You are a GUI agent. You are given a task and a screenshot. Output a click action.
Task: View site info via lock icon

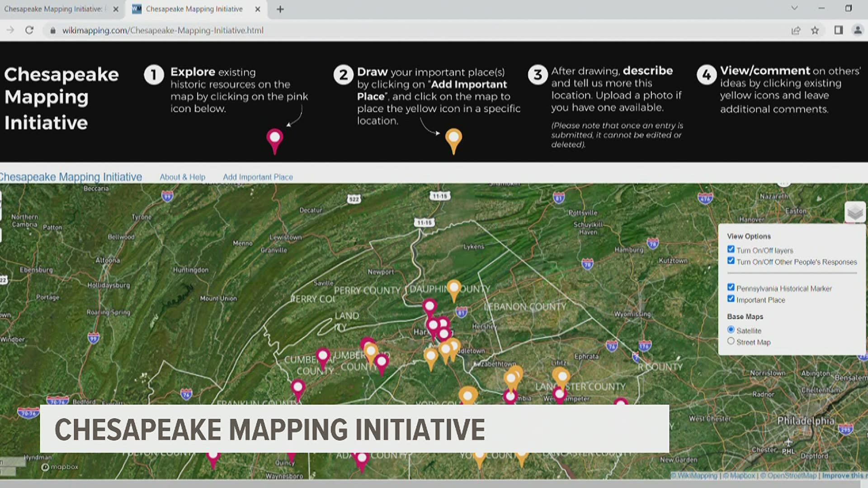point(53,30)
